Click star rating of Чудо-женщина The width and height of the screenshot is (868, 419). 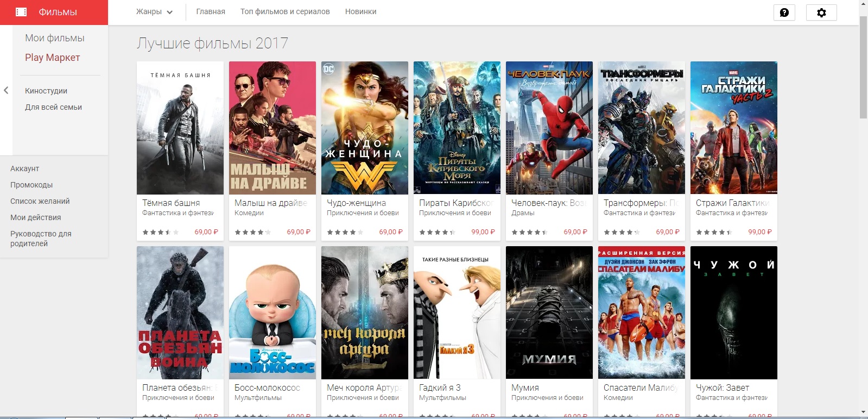click(x=345, y=232)
